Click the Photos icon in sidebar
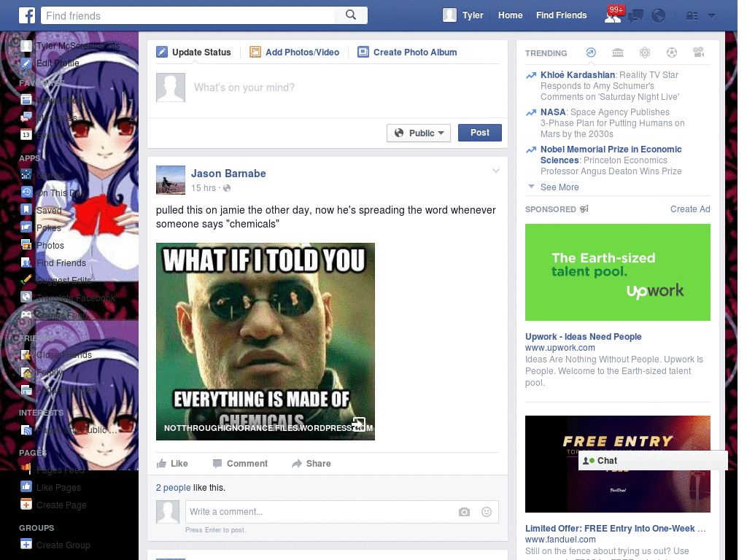747x560 pixels. (27, 245)
